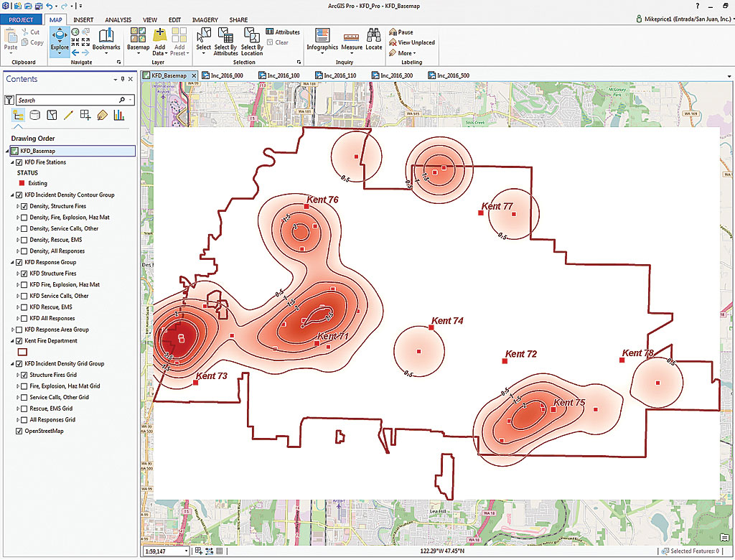Uncheck the KFD Fire Stations layer
The image size is (735, 560).
pyautogui.click(x=19, y=162)
